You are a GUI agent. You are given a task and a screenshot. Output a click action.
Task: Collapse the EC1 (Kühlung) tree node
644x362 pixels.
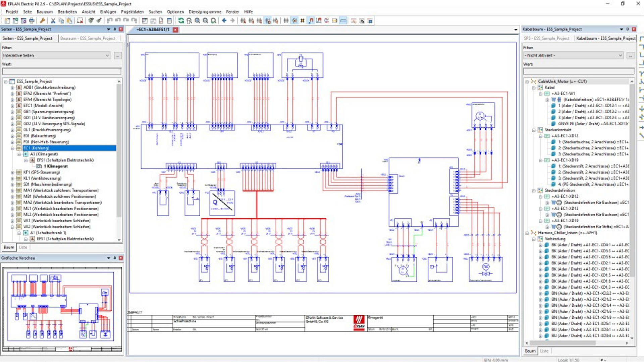(12, 148)
